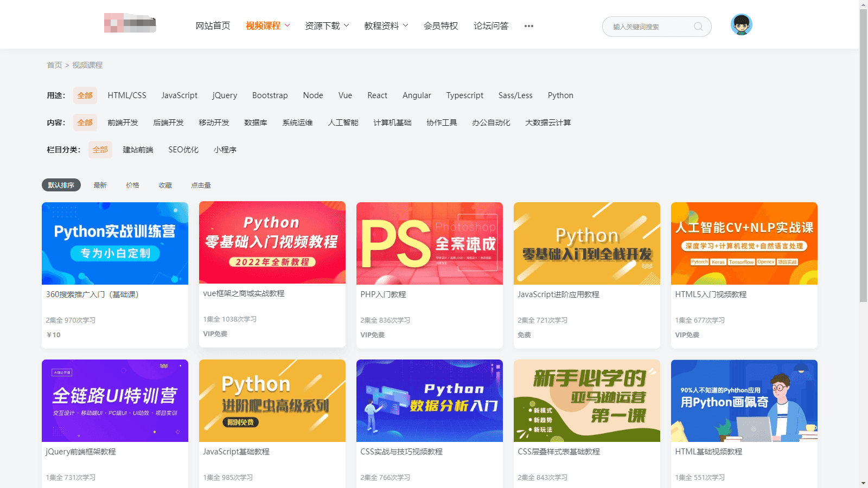This screenshot has width=868, height=488.
Task: Click the site logo
Action: point(130,23)
